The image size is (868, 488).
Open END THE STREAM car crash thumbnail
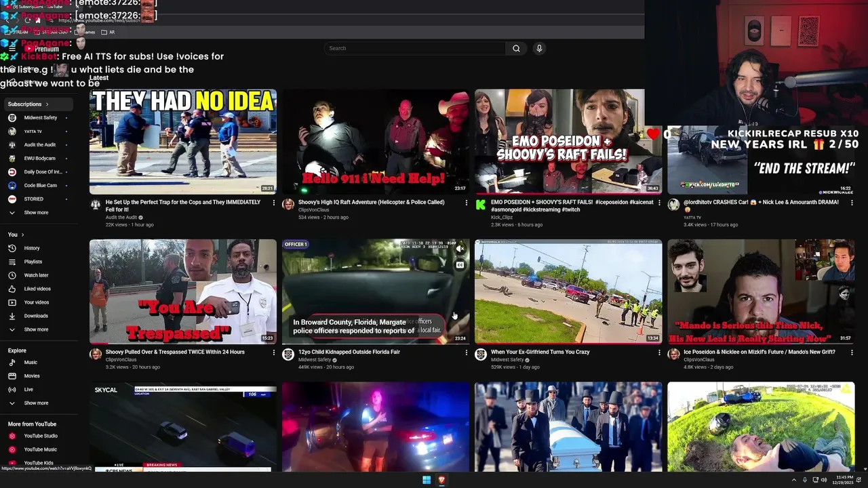click(x=761, y=160)
